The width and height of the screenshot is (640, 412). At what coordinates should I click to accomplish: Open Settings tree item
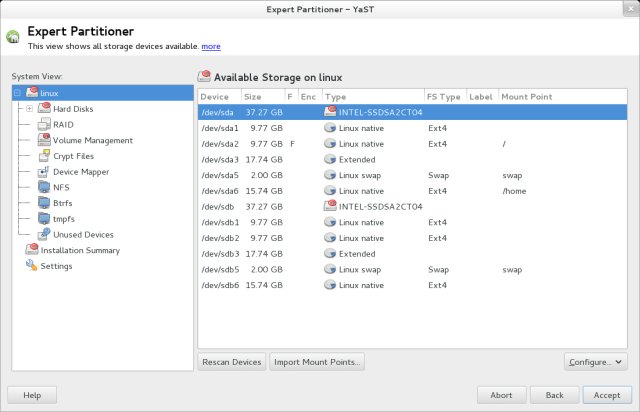(x=56, y=266)
